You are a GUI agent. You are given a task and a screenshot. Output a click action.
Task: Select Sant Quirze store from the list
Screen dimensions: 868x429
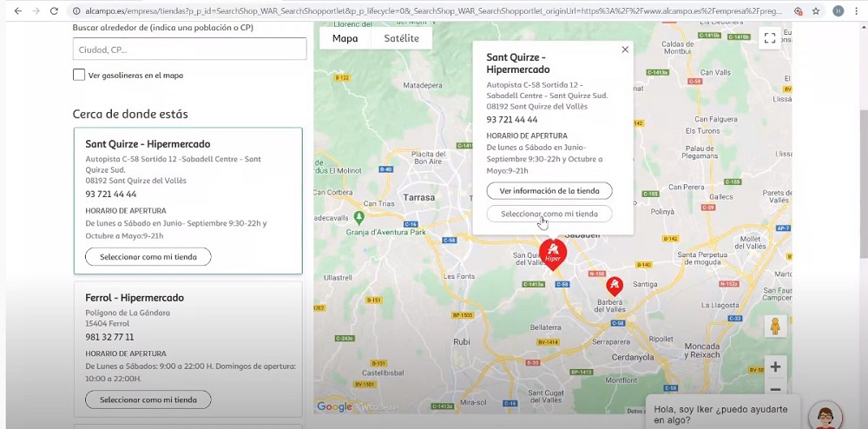coord(148,257)
